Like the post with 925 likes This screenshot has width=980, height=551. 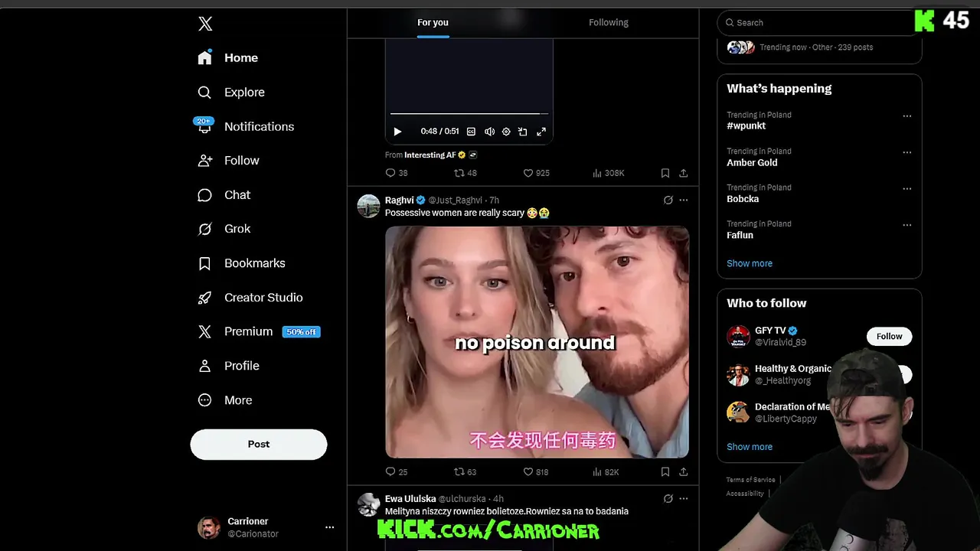536,173
